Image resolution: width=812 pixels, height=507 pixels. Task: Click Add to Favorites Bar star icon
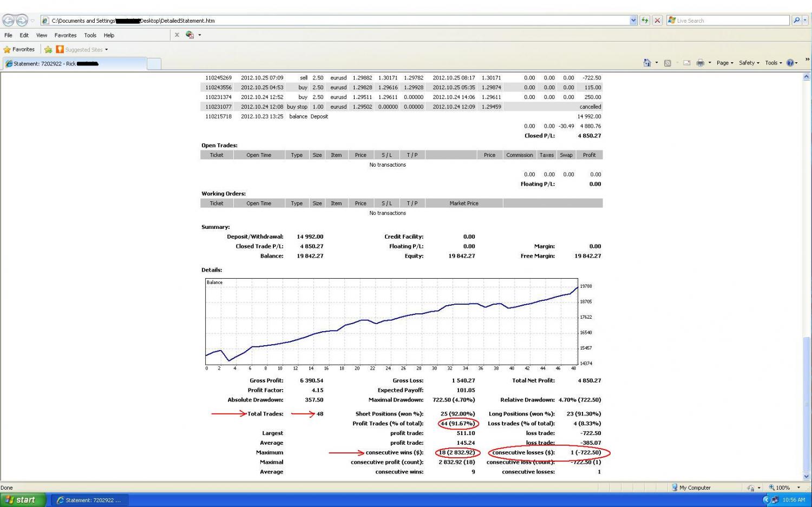pyautogui.click(x=48, y=49)
